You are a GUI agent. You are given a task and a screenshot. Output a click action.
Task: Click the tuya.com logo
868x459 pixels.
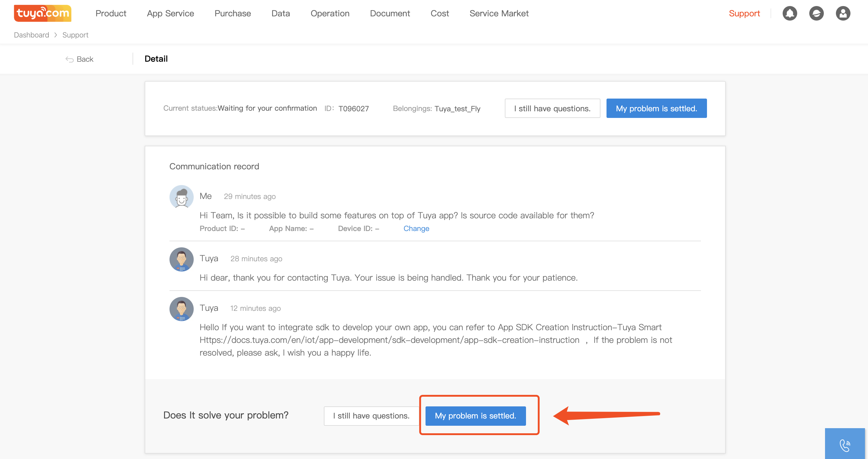coord(42,13)
